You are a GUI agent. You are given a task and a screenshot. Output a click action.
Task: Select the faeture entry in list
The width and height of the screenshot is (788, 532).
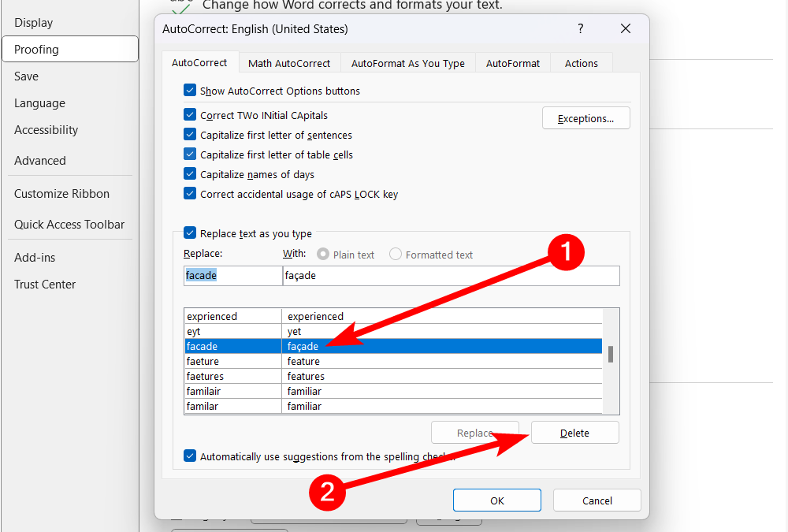pos(232,361)
